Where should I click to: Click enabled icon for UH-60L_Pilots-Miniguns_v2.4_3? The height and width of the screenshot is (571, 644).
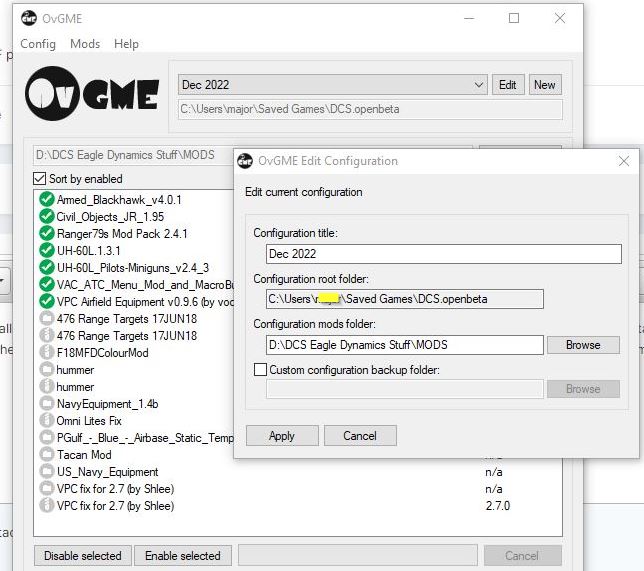point(47,267)
